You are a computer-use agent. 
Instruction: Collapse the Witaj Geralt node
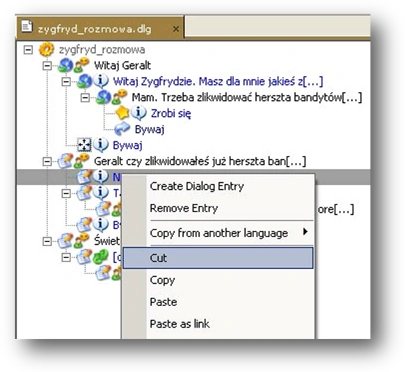48,66
